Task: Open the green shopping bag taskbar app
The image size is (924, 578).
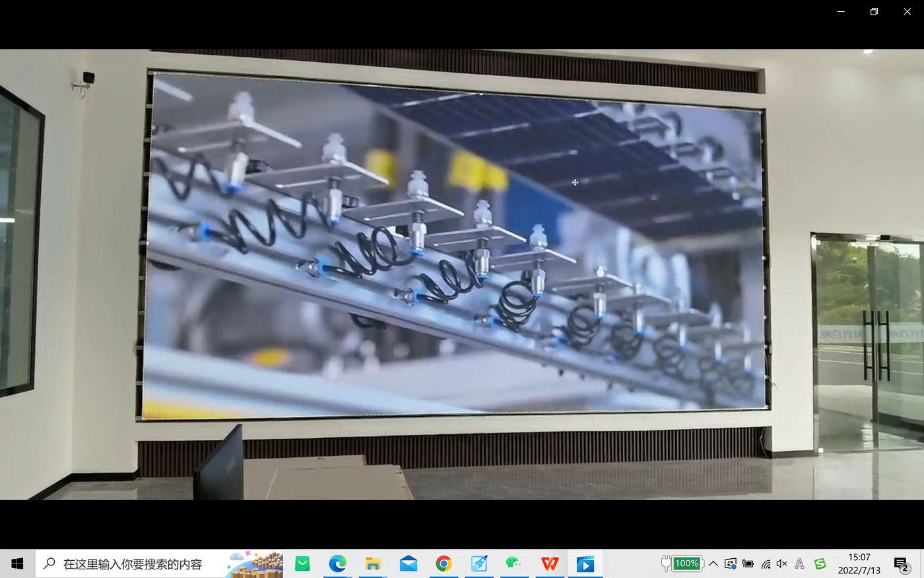Action: [x=302, y=563]
